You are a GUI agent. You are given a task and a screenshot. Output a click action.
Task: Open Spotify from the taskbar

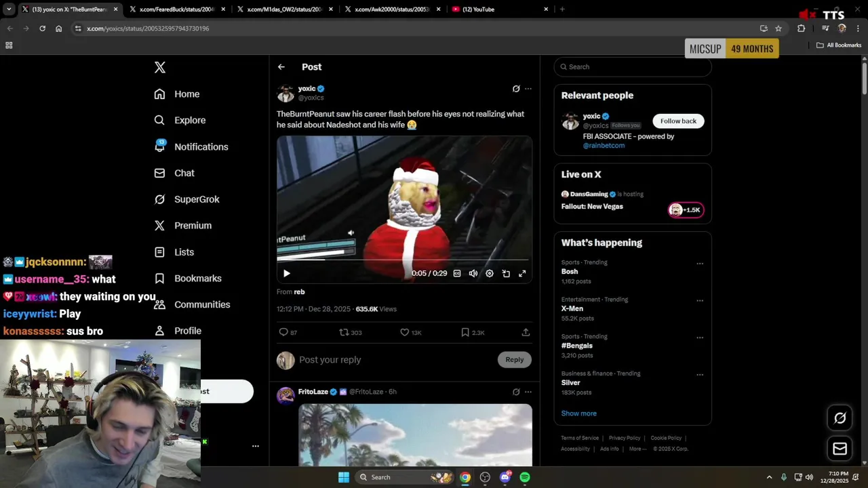[525, 477]
